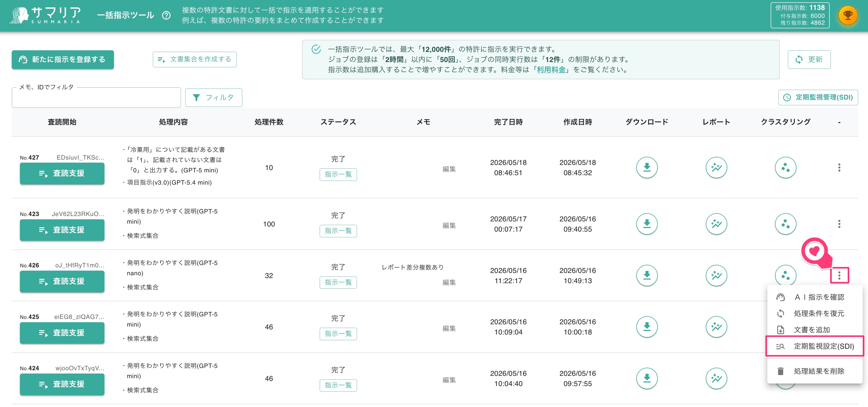Open report for No.425
Screen dimensions: 868x407
pos(716,327)
